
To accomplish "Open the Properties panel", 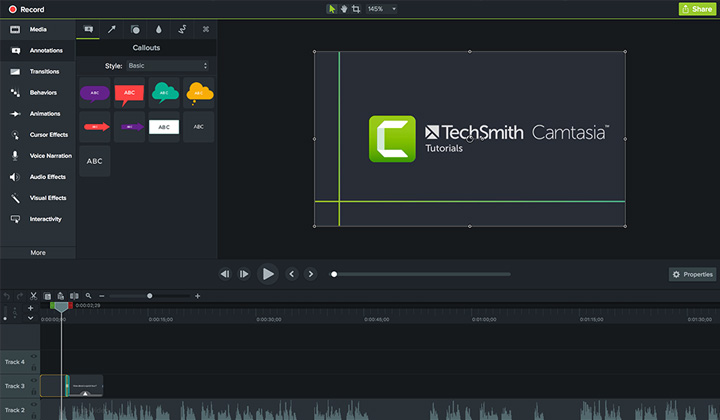I will (x=692, y=274).
